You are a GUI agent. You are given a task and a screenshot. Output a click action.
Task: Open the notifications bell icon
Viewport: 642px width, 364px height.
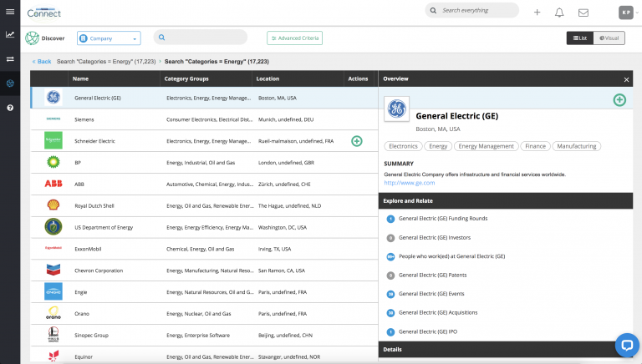pos(559,13)
